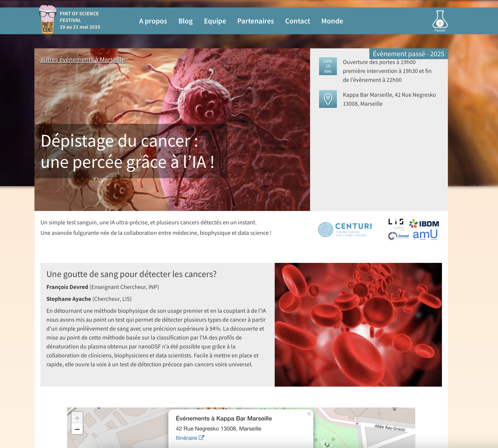
Task: Click the IBDM partner logo
Action: click(424, 223)
